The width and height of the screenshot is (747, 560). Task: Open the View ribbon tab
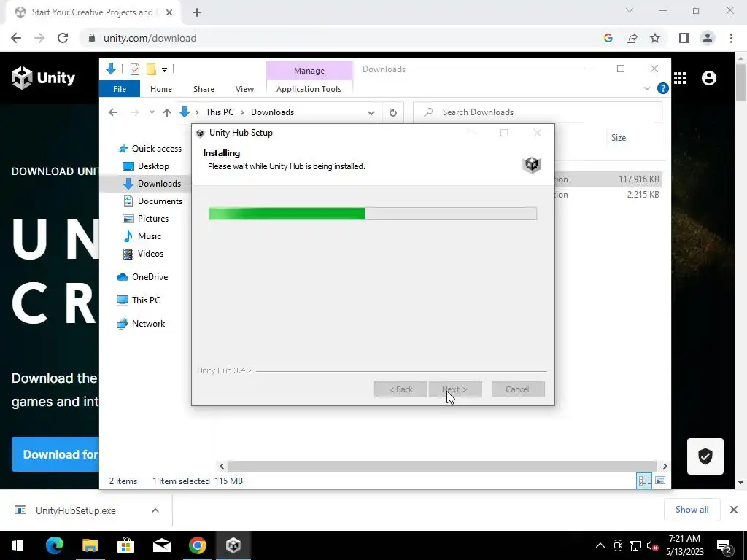coord(244,89)
